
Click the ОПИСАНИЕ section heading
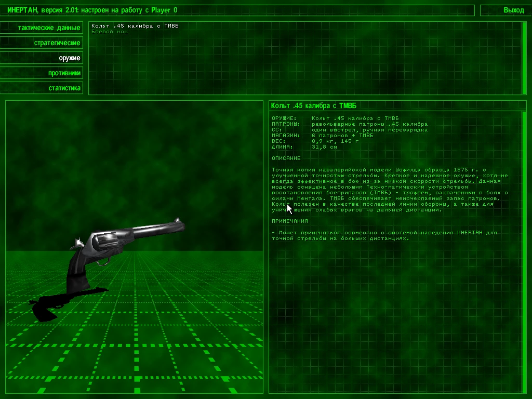pyautogui.click(x=286, y=158)
